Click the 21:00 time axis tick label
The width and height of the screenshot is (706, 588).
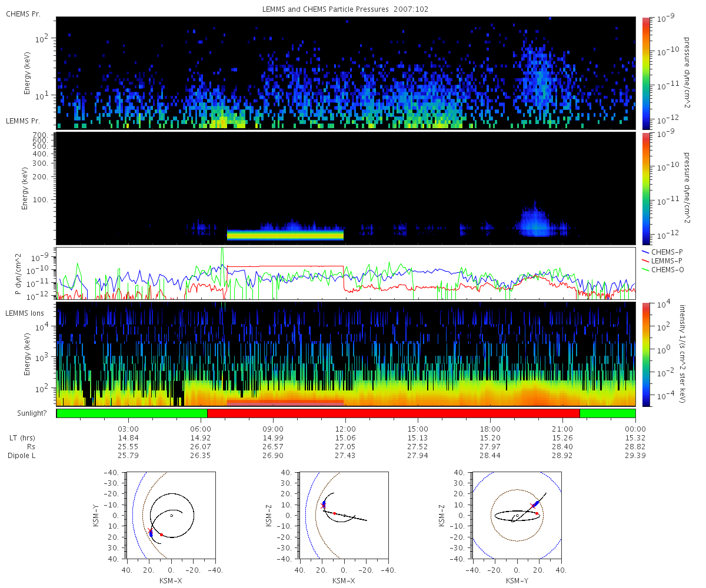pos(563,429)
